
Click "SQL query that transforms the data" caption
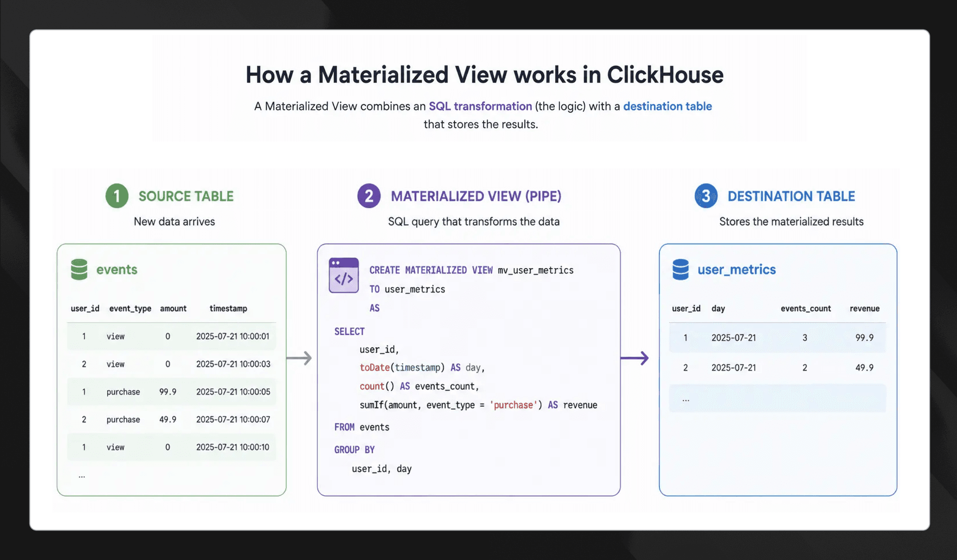(474, 222)
